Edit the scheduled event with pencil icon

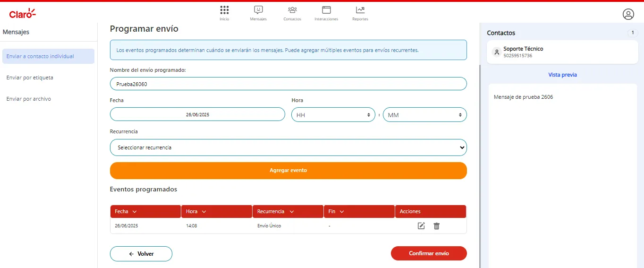tap(421, 226)
